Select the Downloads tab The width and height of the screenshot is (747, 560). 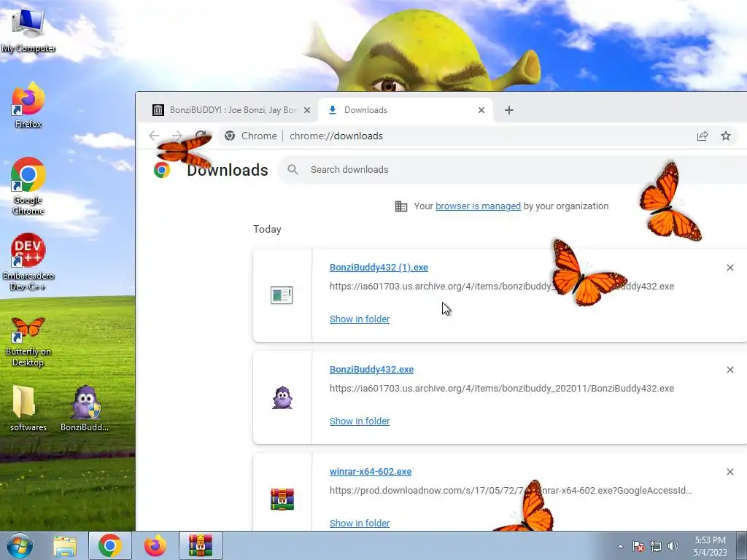coord(405,110)
